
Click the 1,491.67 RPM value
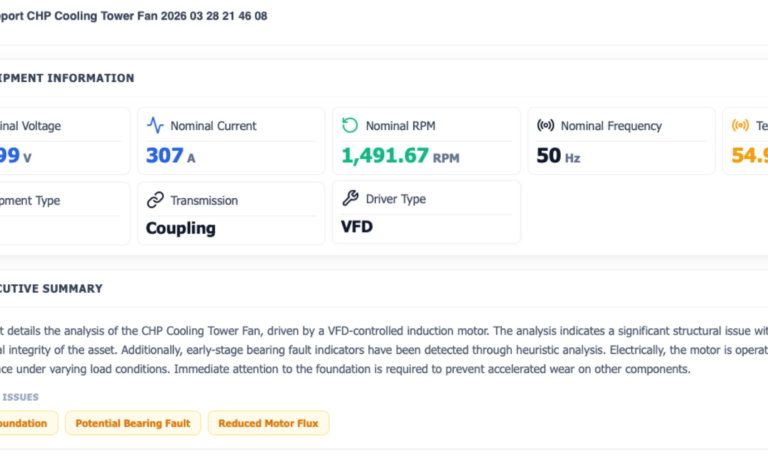tap(400, 156)
